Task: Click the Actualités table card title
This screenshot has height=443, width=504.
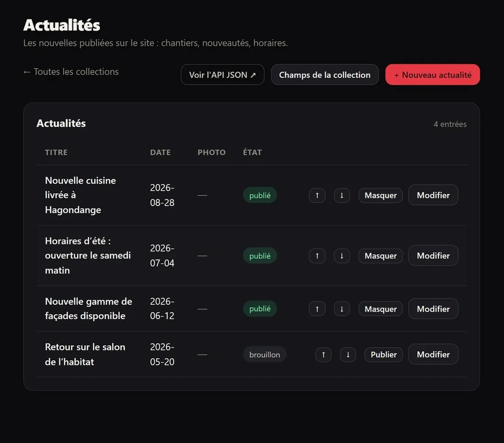Action: [x=61, y=123]
